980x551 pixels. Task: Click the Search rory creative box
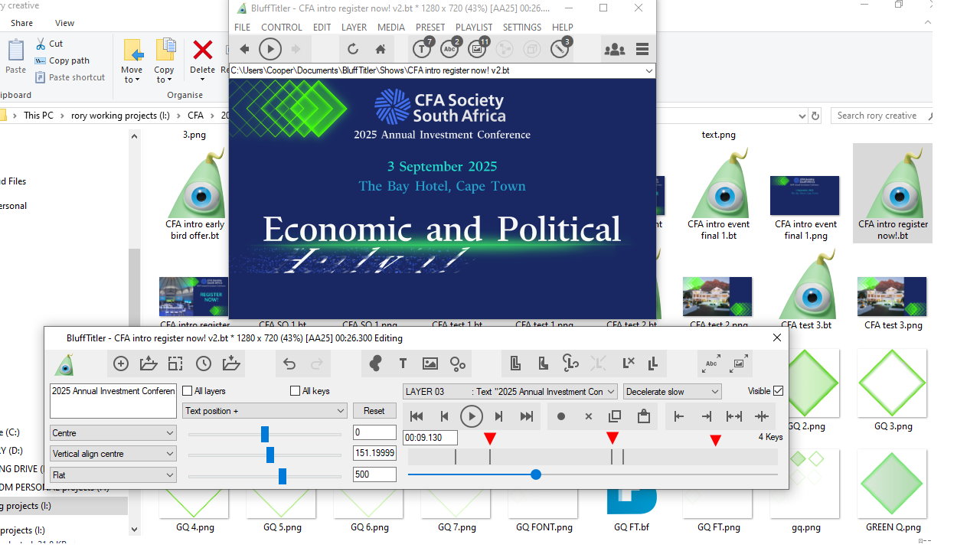click(880, 116)
